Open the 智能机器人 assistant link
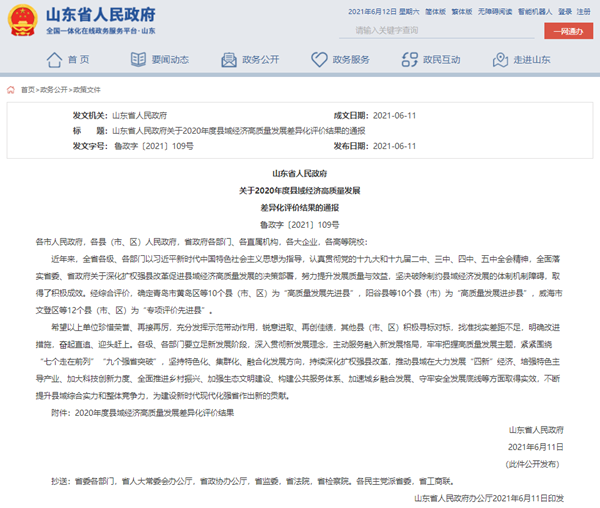 pos(535,12)
